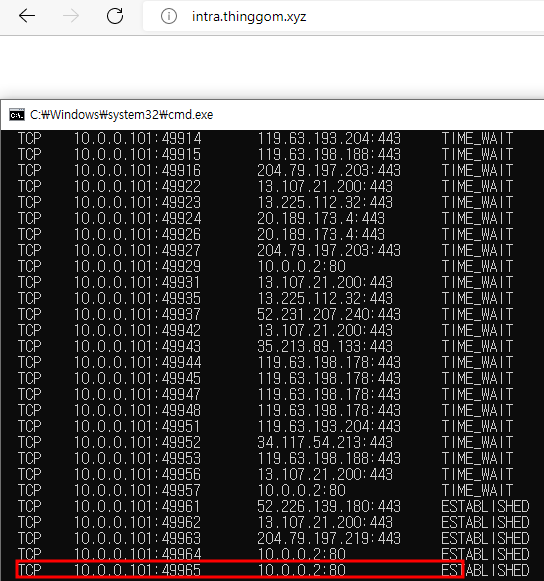Click remote address 52.231.207.240:443

(x=329, y=314)
